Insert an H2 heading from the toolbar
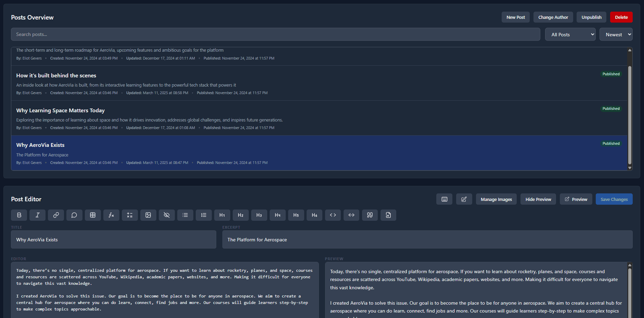Image resolution: width=644 pixels, height=318 pixels. tap(241, 215)
